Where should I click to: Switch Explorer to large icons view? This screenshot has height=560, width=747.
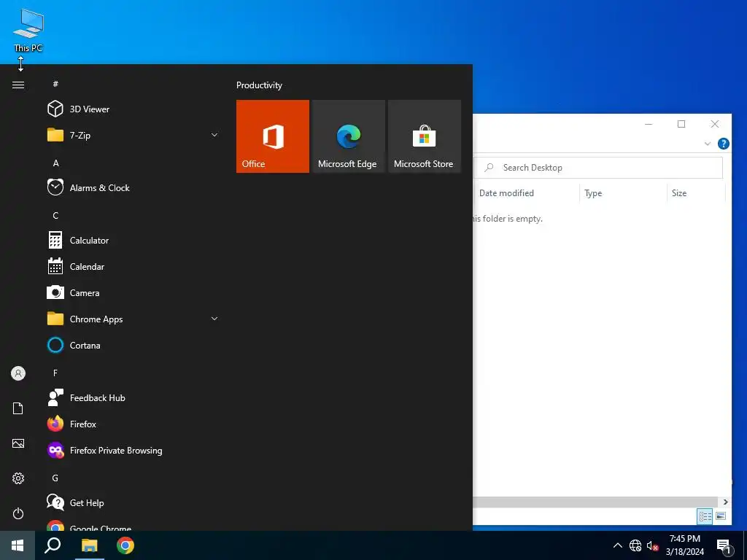(x=721, y=516)
